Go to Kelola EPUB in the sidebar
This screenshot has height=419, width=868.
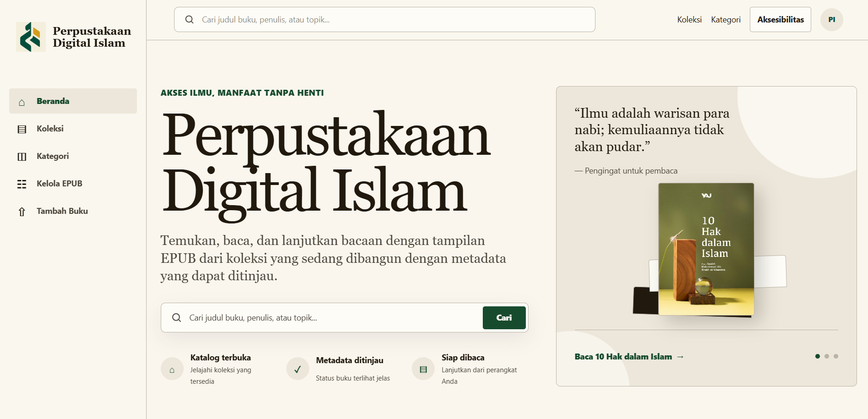(73, 184)
